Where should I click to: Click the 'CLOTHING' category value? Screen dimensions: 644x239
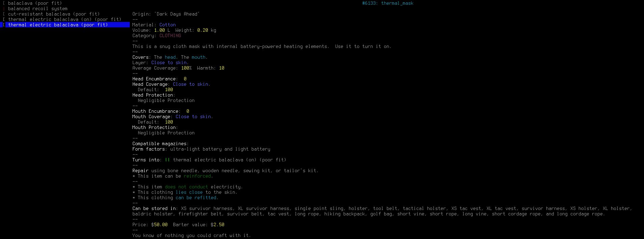pos(170,36)
